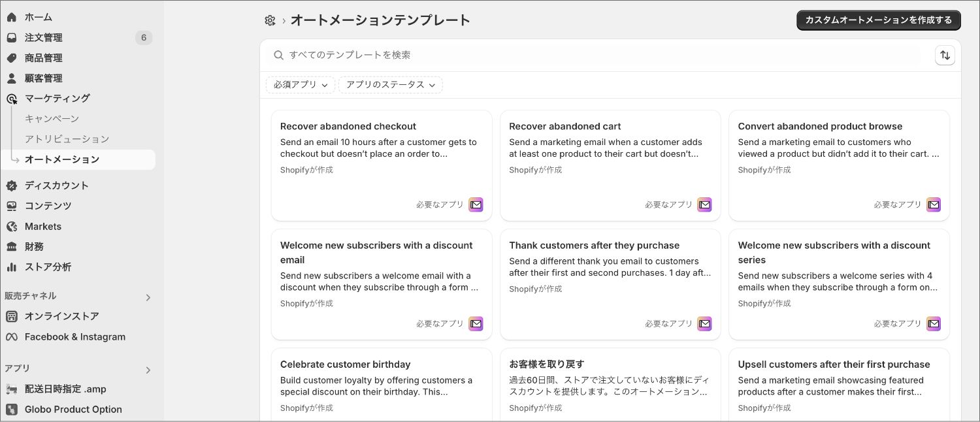Open Thank customers after they purchase template
980x422 pixels.
610,284
